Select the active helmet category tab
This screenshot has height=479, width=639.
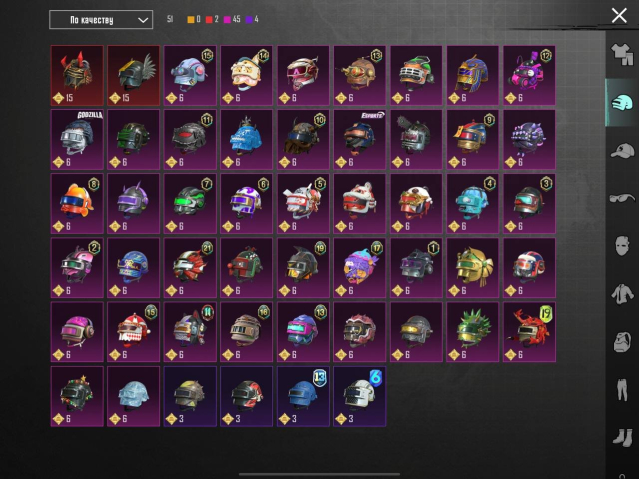point(622,103)
